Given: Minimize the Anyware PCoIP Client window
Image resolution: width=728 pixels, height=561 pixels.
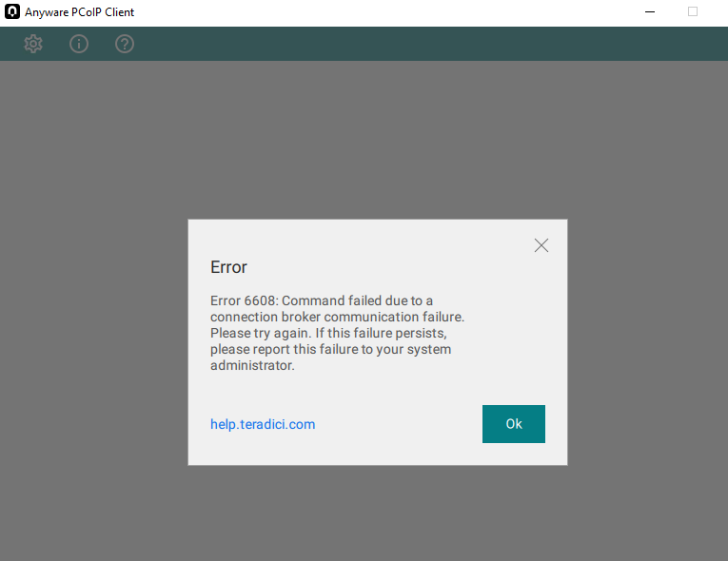Looking at the screenshot, I should (650, 11).
